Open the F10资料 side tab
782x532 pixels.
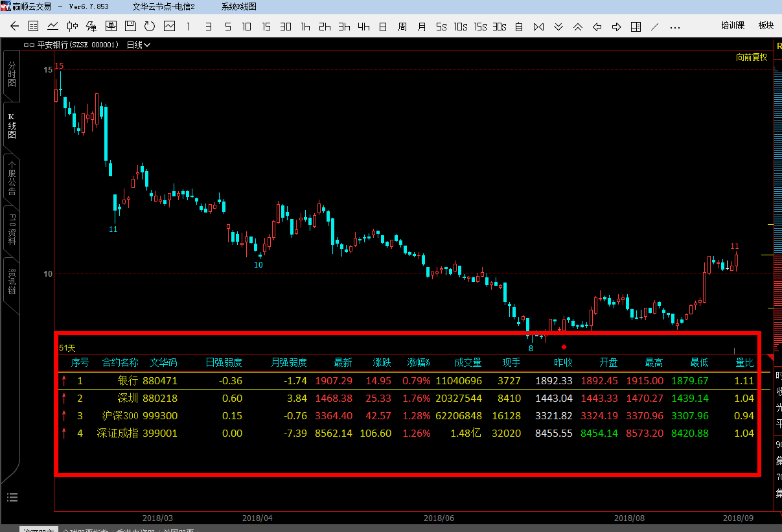pyautogui.click(x=12, y=229)
